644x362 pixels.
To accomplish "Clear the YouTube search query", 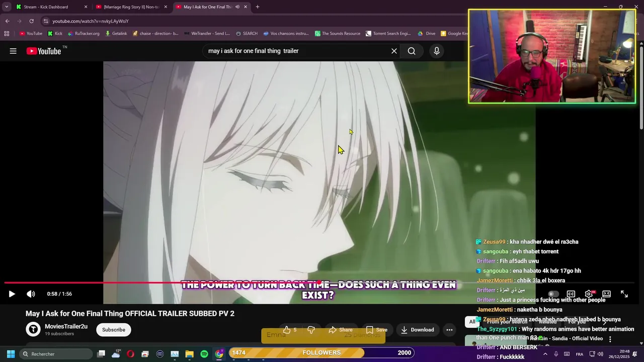I will tap(394, 51).
